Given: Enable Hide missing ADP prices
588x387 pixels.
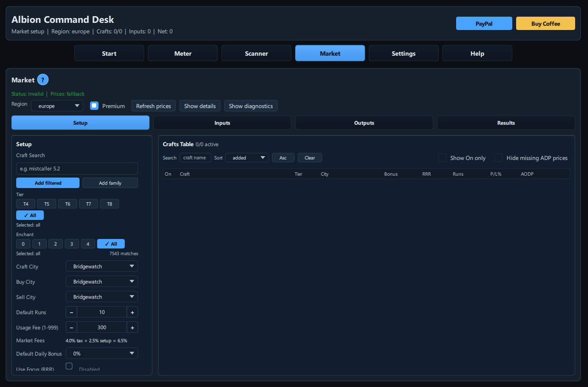Looking at the screenshot, I should [x=498, y=158].
